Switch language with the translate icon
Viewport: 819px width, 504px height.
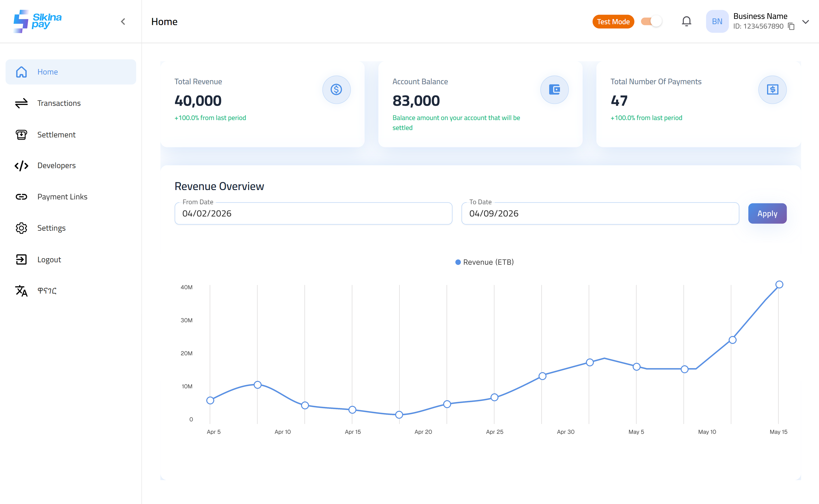tap(21, 291)
